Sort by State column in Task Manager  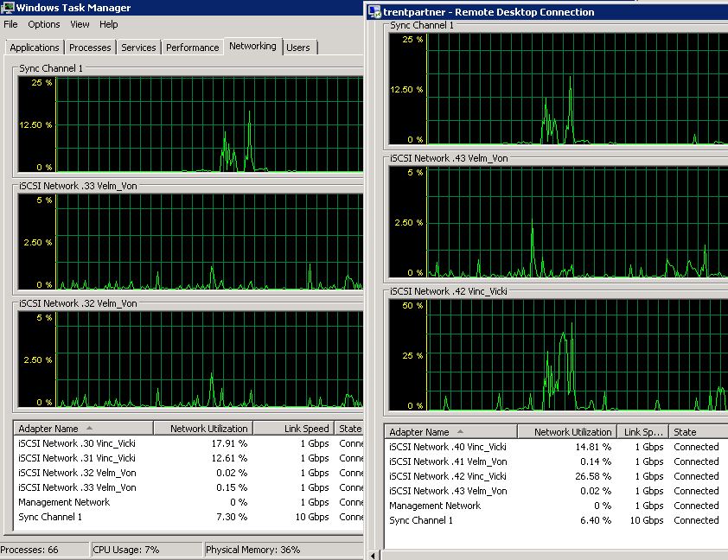[x=349, y=429]
